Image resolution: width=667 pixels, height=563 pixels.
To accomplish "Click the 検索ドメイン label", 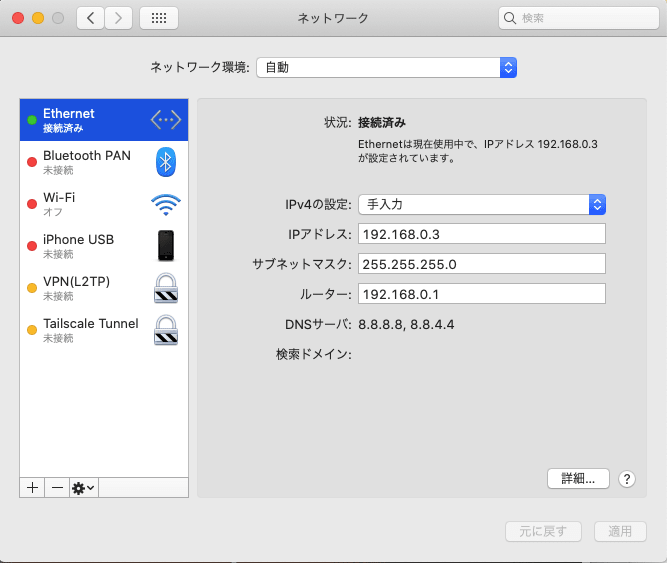I will point(314,354).
